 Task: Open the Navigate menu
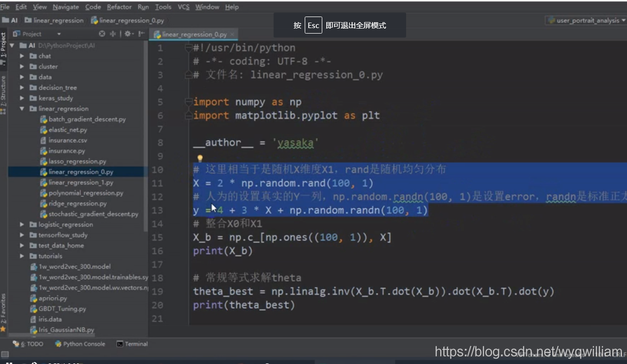pos(66,7)
